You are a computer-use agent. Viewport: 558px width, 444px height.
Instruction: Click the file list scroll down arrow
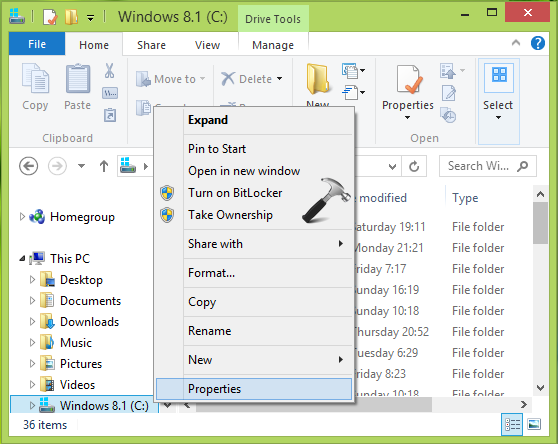click(540, 388)
